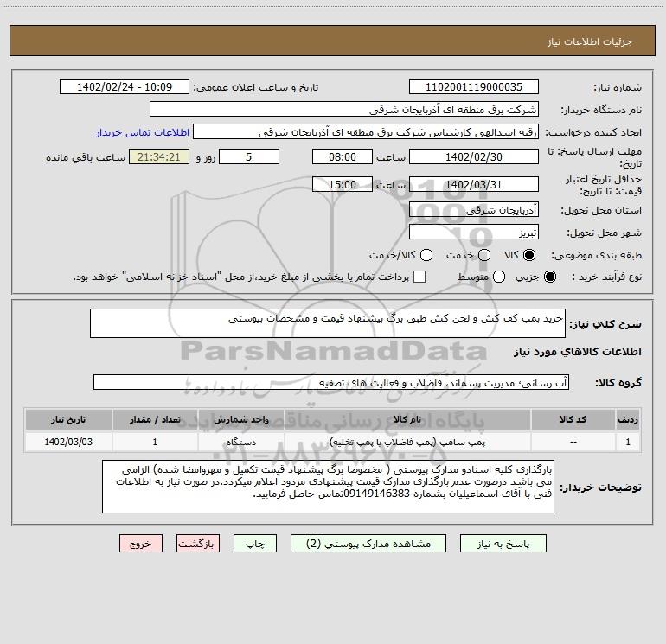Click تعداد / مقدار column header
The height and width of the screenshot is (644, 666).
pos(155,419)
